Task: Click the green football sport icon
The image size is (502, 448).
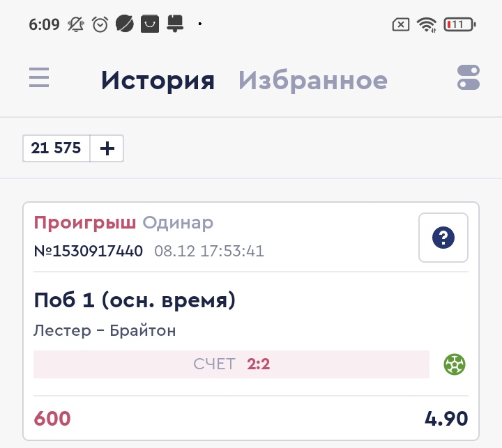Action: (x=455, y=364)
